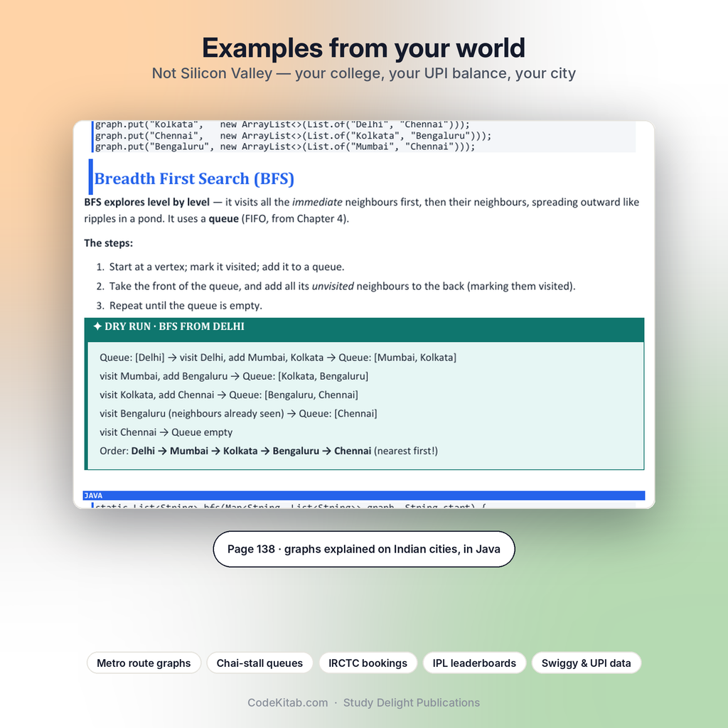Click the "BFS explores level by level" paragraph
This screenshot has height=728, width=728.
pyautogui.click(x=362, y=210)
